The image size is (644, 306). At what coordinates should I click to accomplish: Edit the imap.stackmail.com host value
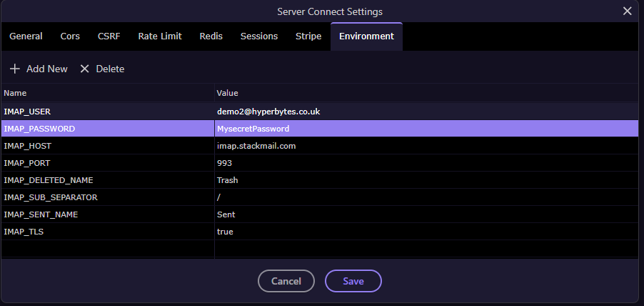[426, 146]
